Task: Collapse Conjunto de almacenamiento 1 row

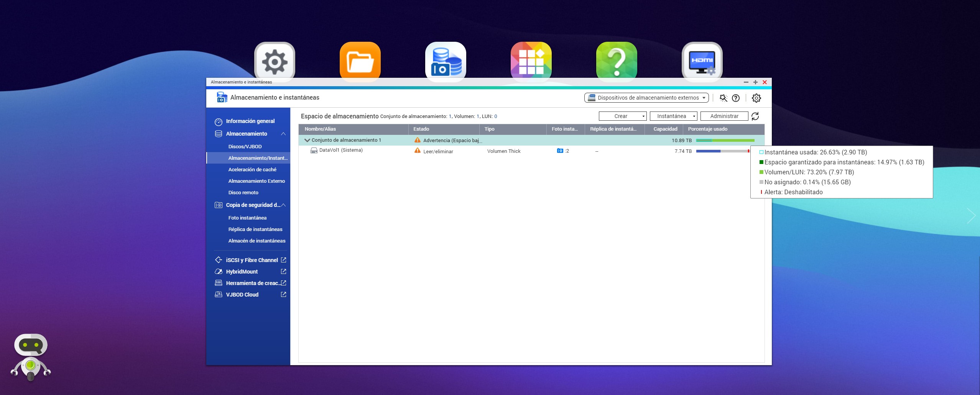Action: tap(307, 140)
